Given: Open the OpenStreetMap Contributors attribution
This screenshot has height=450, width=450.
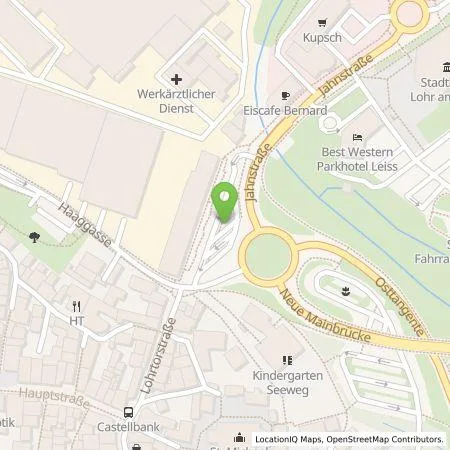Looking at the screenshot, I should [385, 439].
